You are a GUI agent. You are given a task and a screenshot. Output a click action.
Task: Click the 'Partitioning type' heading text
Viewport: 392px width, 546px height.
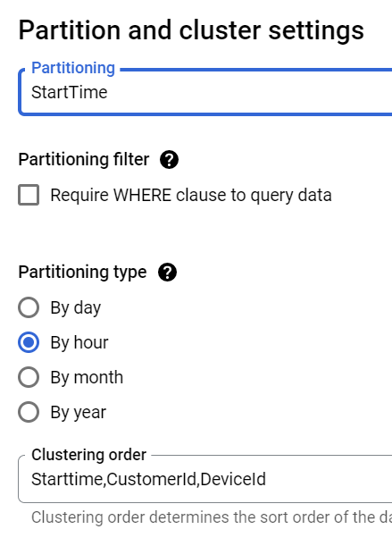pos(82,272)
